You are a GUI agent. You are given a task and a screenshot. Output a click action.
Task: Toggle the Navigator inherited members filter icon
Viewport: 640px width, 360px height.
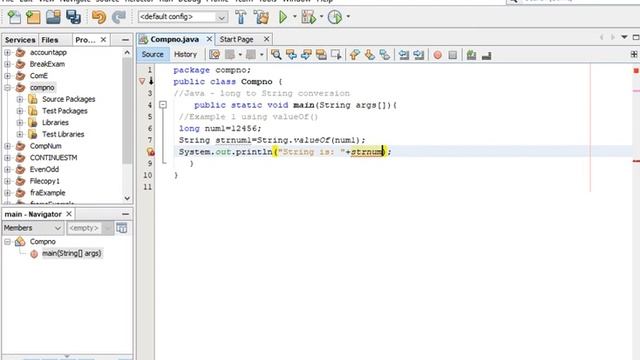[122, 228]
